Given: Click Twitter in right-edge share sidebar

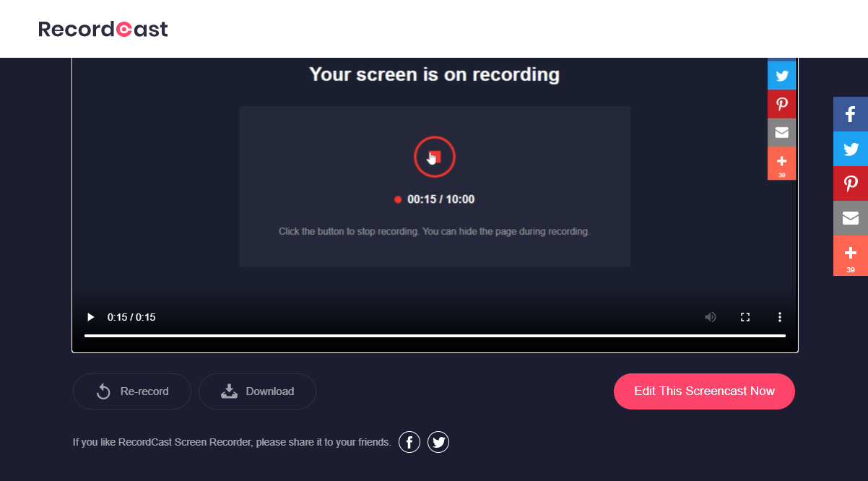Looking at the screenshot, I should (x=851, y=149).
